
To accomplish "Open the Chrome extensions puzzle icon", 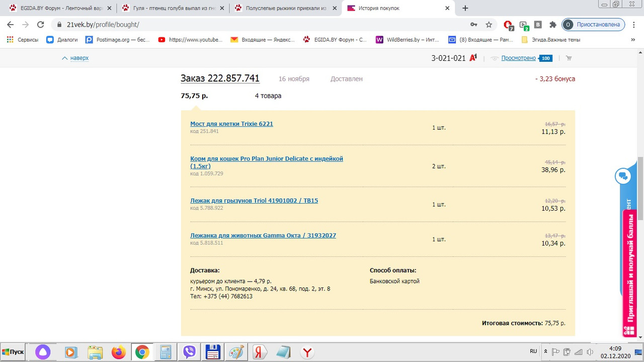I will coord(553,25).
